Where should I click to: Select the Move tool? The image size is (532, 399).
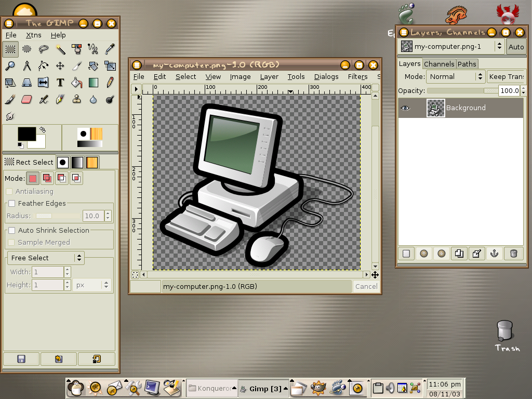60,66
